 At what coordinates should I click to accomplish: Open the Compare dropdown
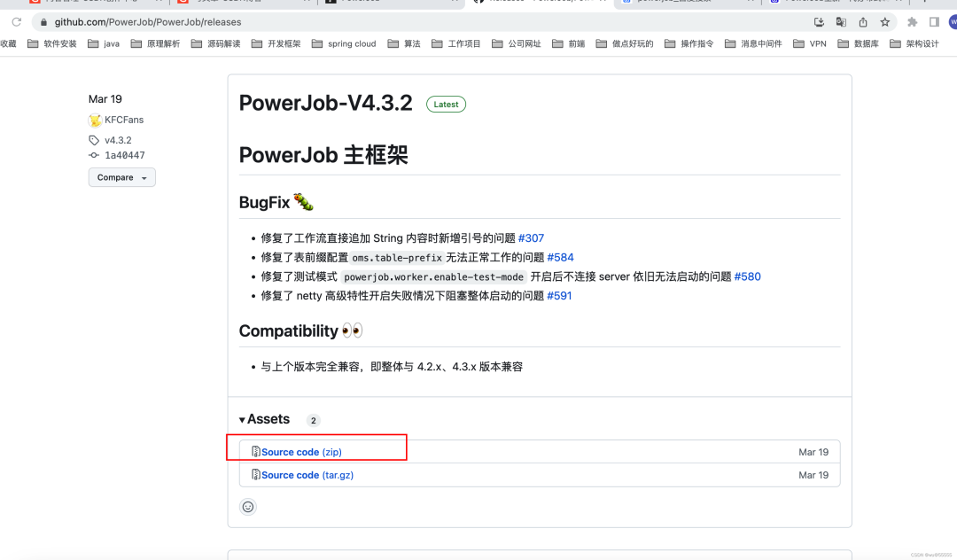121,177
